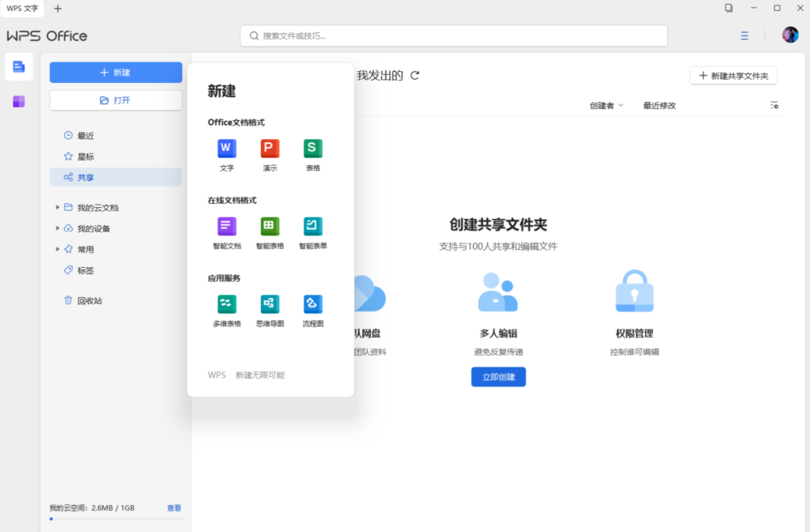
Task: Start a new 思维导图 mind map
Action: click(x=270, y=304)
